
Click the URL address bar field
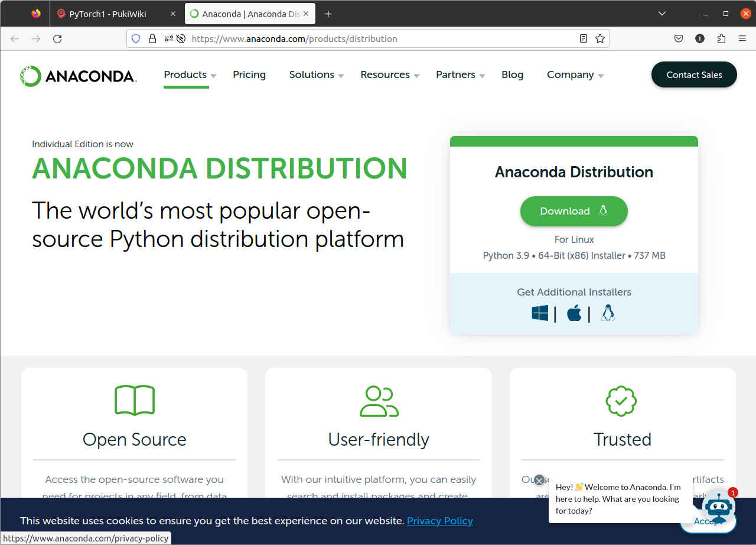click(x=367, y=38)
